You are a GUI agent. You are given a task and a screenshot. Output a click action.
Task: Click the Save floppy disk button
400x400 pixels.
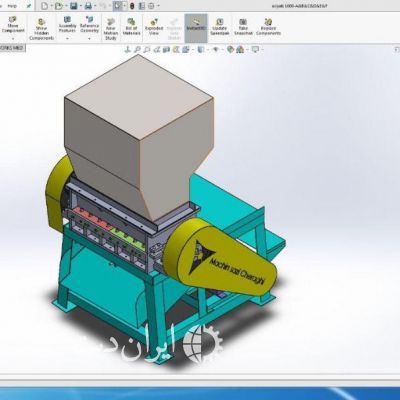click(x=74, y=6)
